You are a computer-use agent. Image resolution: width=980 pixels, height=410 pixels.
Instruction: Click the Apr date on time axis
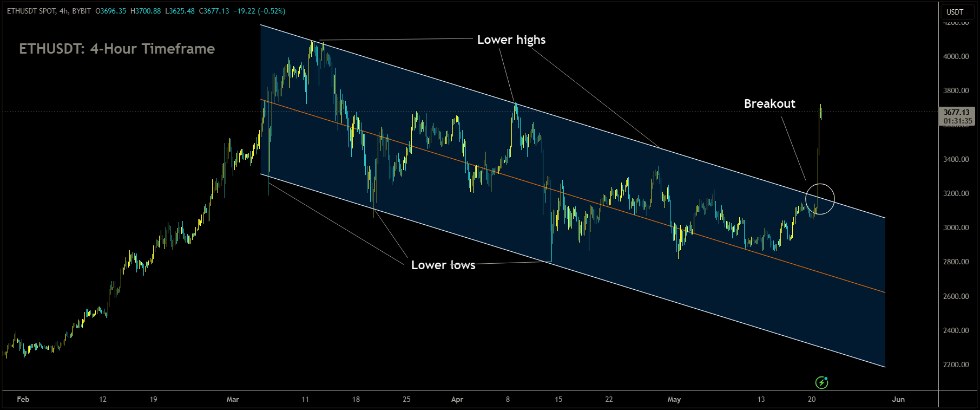(x=457, y=399)
